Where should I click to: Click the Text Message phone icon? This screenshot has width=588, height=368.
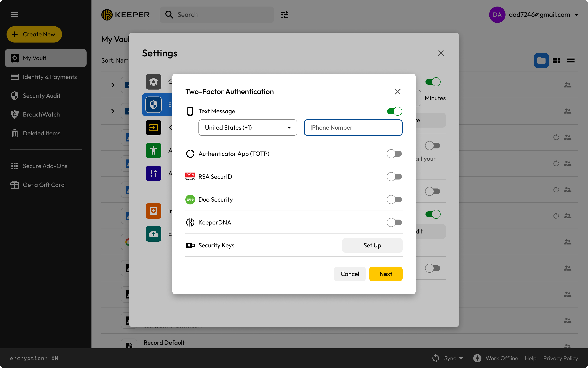[190, 111]
